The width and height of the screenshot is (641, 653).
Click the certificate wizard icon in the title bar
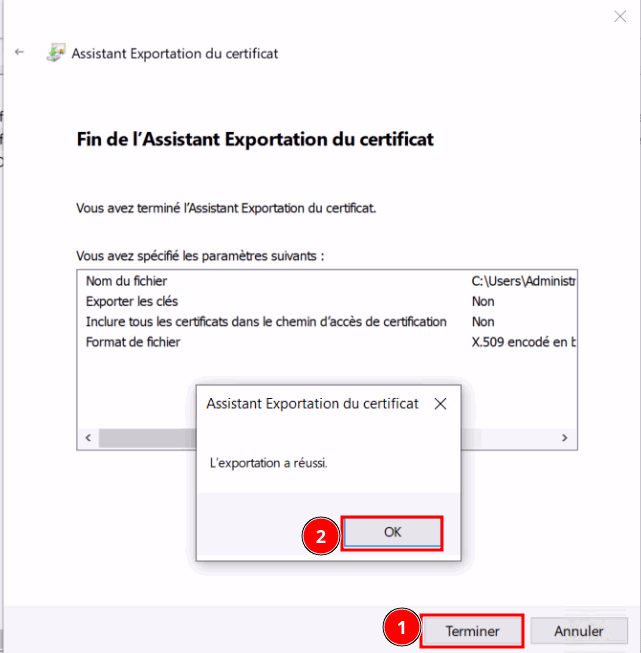coord(56,53)
